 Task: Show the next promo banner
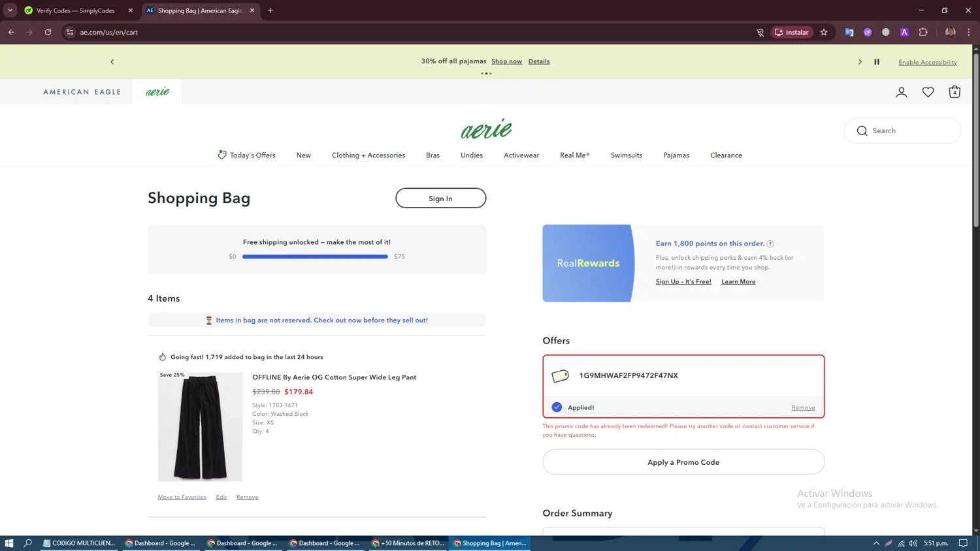point(860,62)
